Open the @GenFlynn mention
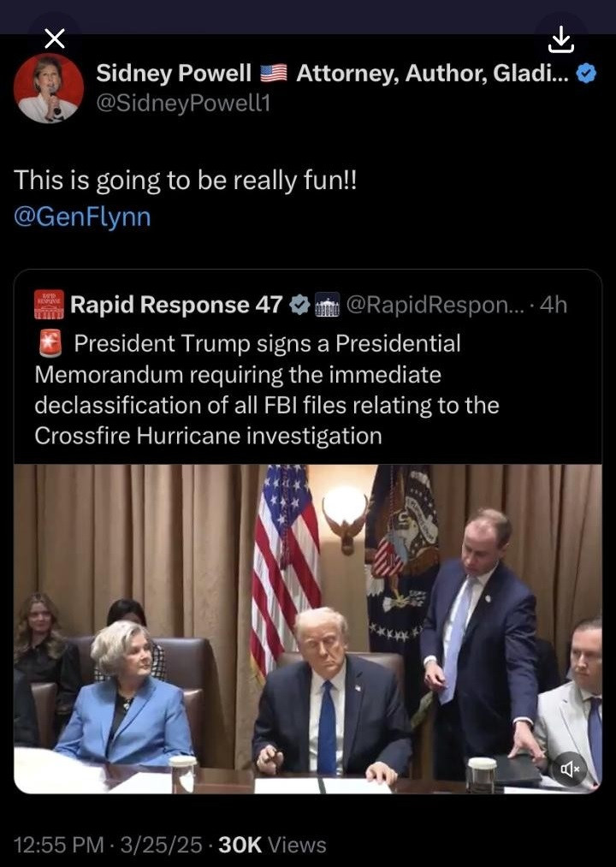The width and height of the screenshot is (616, 867). (82, 217)
